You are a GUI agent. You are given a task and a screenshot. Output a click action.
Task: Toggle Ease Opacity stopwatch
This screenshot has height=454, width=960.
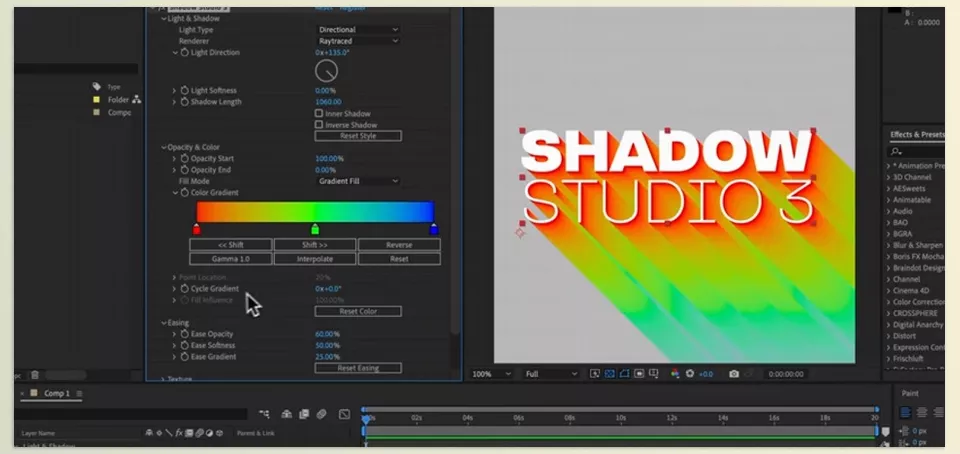(184, 334)
